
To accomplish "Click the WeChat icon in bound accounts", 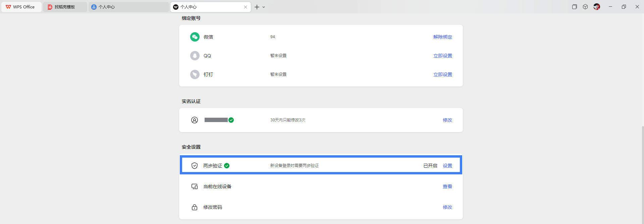I will pos(195,37).
